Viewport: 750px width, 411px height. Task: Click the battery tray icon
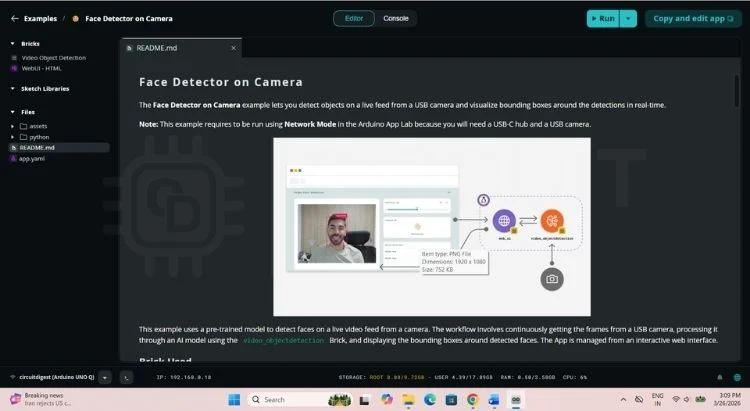701,400
